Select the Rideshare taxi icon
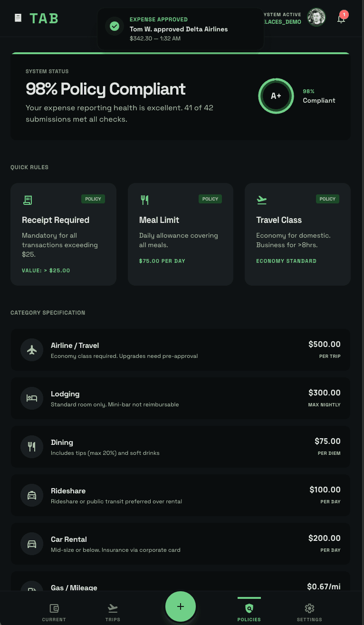 [x=32, y=495]
